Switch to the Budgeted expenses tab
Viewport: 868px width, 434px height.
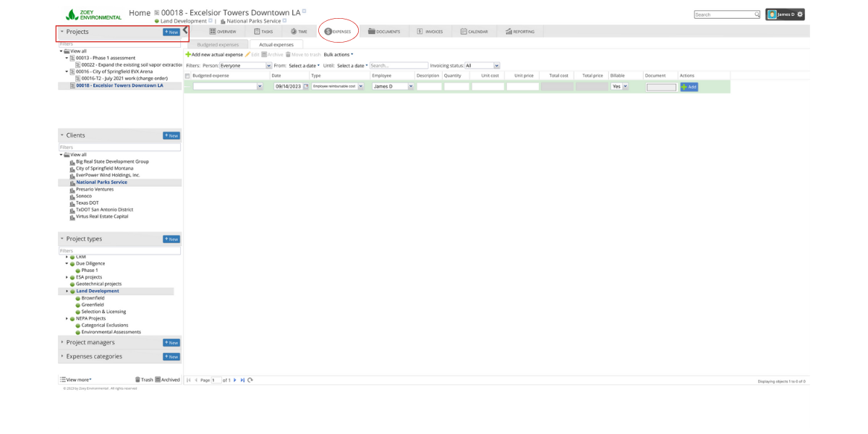coord(218,45)
